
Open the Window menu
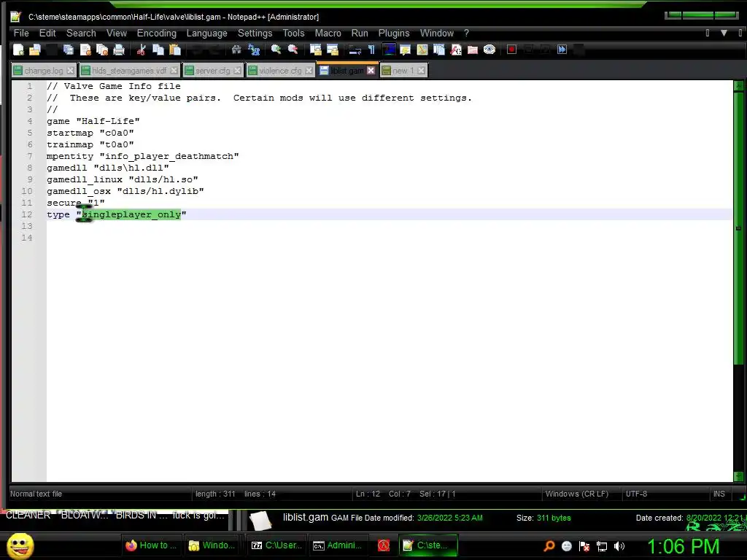[437, 33]
